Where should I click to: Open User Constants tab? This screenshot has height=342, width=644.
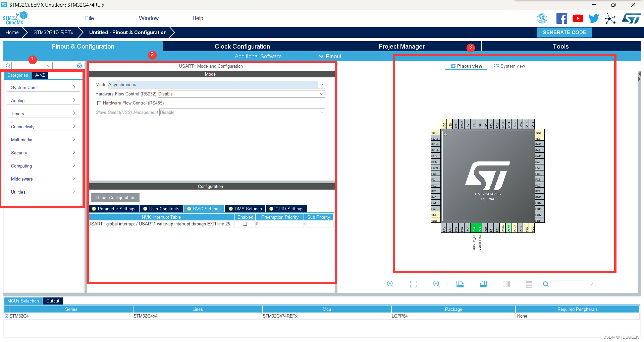tap(161, 209)
